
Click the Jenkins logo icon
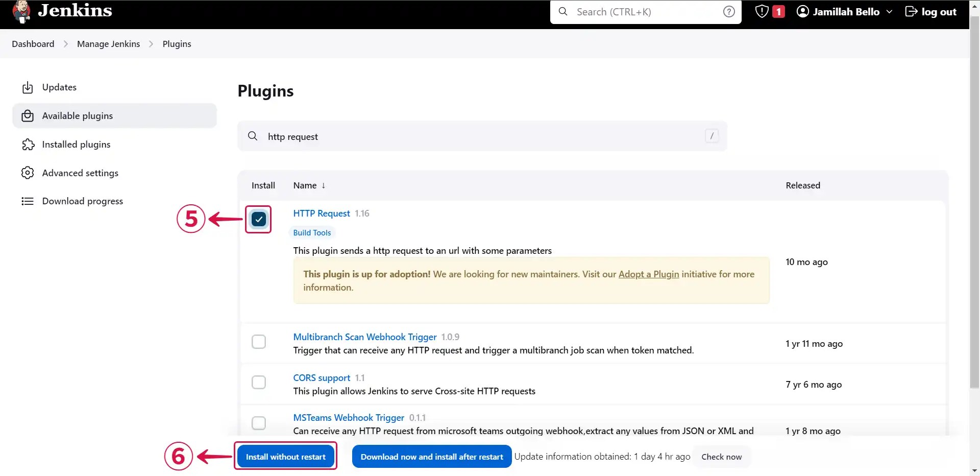[21, 11]
